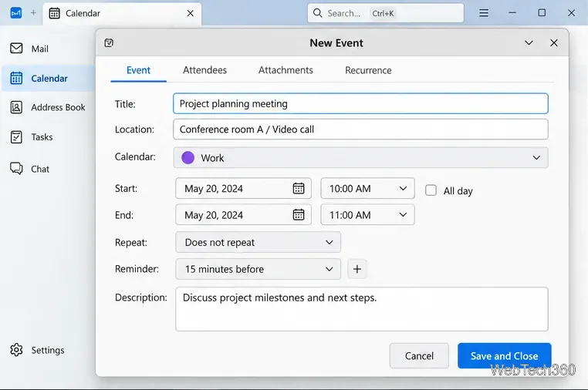Viewport: 588px width, 390px height.
Task: Open Settings gear in sidebar
Action: pyautogui.click(x=16, y=350)
